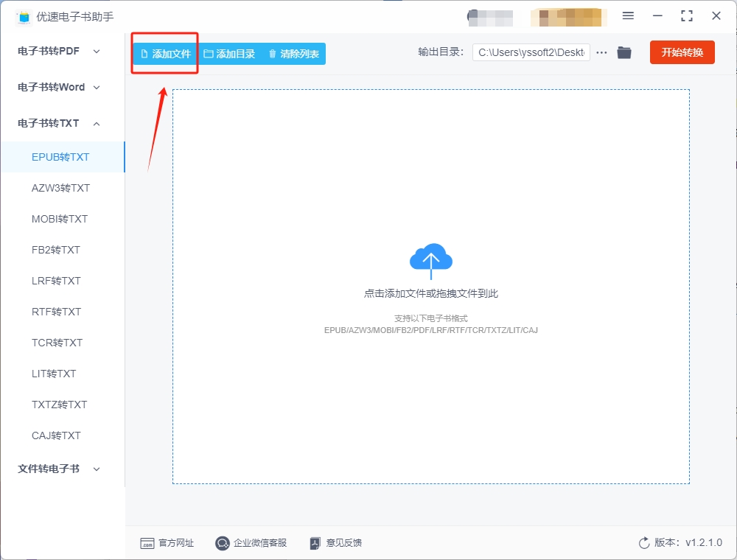Click the cloud upload icon in drop area
Viewport: 737px width, 560px height.
(x=431, y=261)
